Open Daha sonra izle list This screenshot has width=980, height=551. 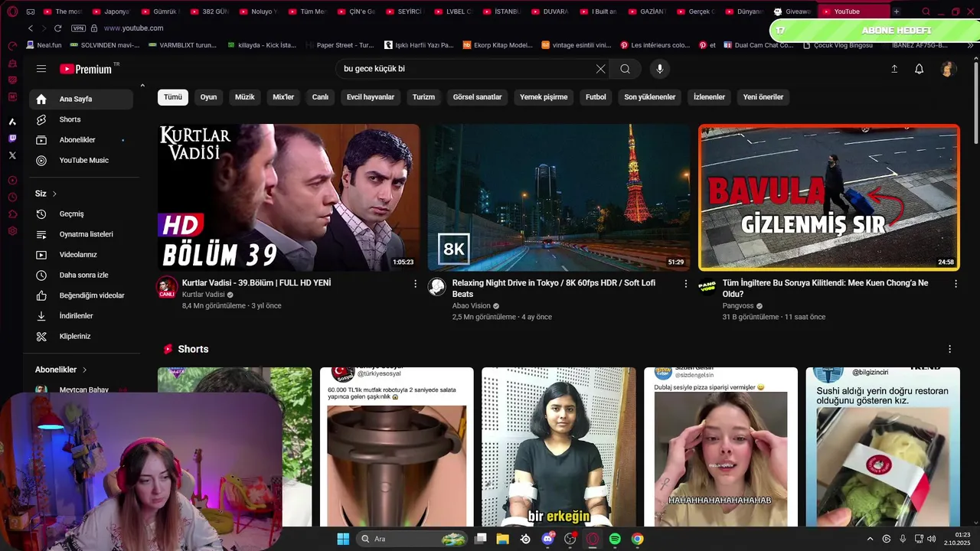pos(81,275)
